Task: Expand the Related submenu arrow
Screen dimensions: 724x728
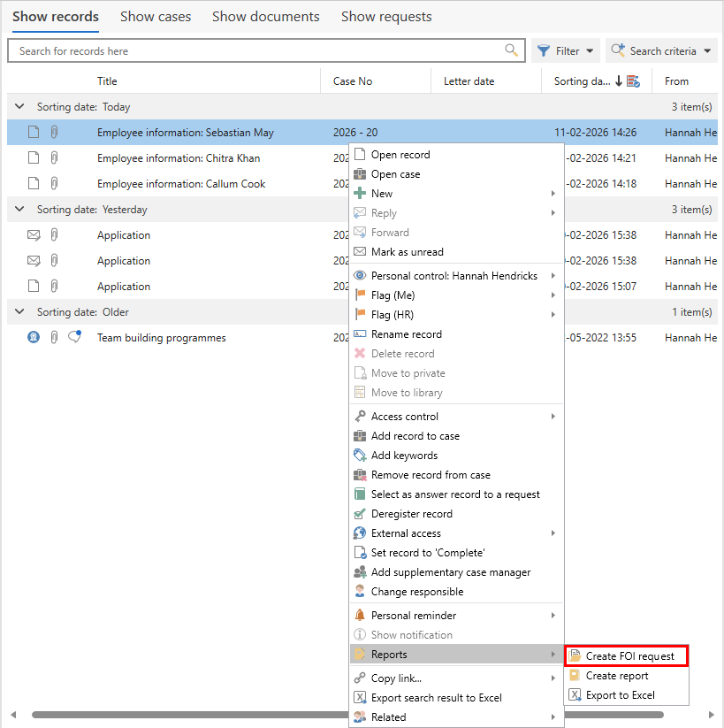Action: 553,717
